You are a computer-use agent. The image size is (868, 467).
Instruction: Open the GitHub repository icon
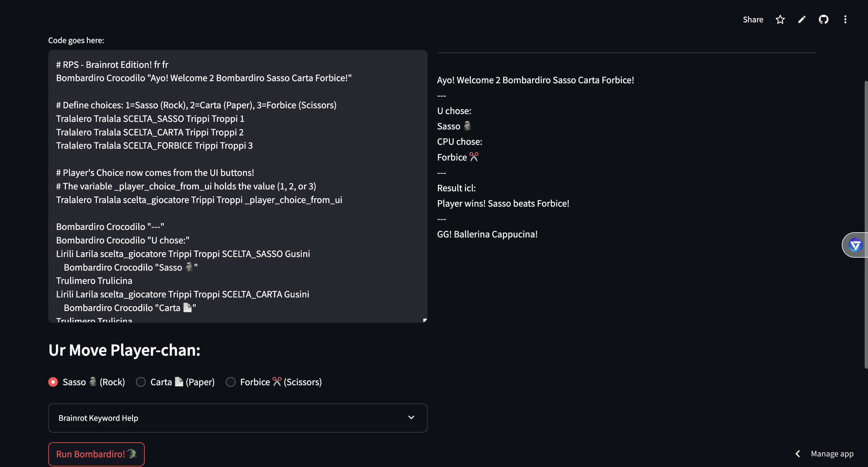coord(823,20)
